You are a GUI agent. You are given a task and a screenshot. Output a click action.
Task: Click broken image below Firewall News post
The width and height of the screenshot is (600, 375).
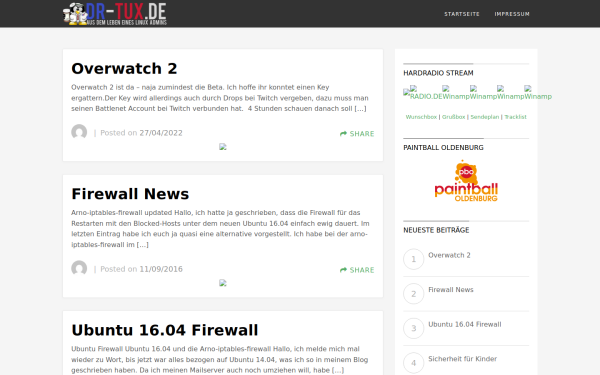(x=223, y=283)
